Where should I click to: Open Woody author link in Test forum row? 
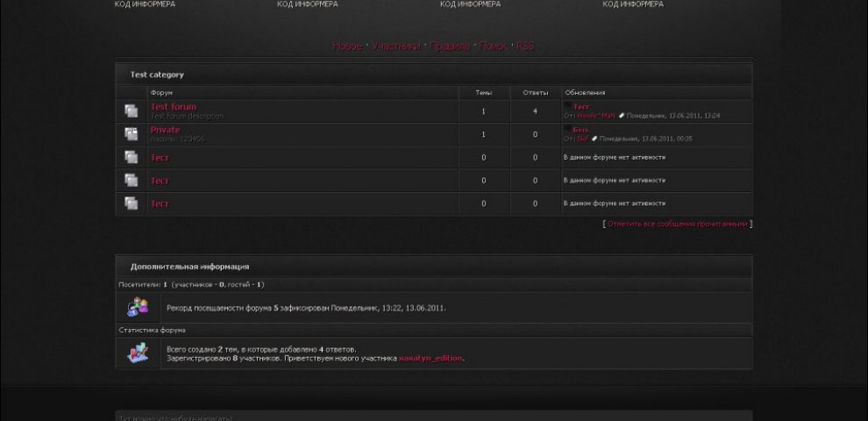[x=596, y=116]
